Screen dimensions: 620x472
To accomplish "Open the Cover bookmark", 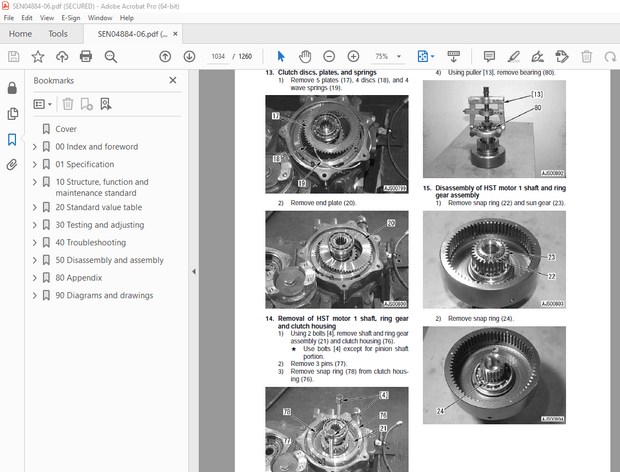I will (66, 129).
